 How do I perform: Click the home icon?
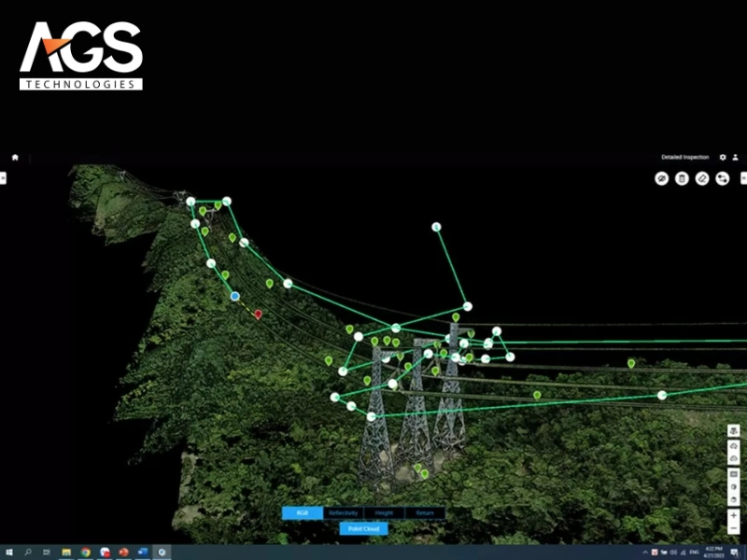[15, 158]
